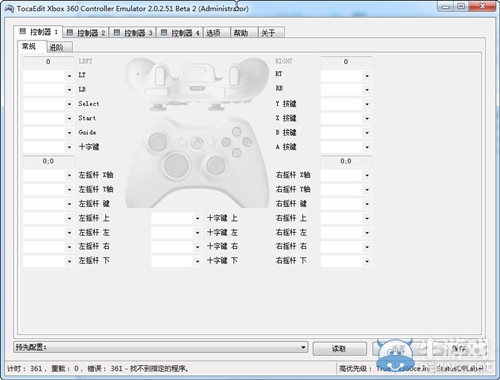Click the controller icon on 控制器 3 tab
500x380 pixels.
pos(117,33)
